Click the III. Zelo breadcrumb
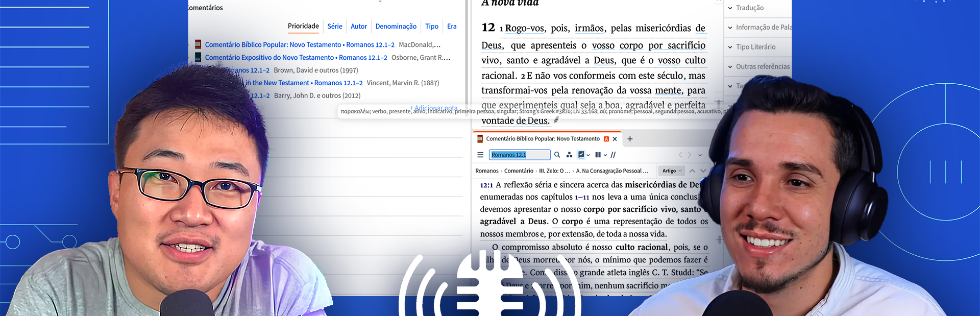This screenshot has width=980, height=316. click(555, 171)
